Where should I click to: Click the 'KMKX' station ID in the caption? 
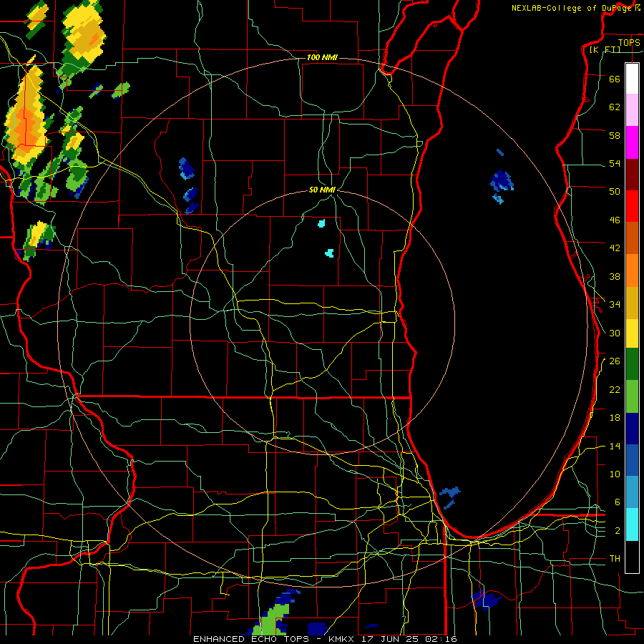coord(343,639)
